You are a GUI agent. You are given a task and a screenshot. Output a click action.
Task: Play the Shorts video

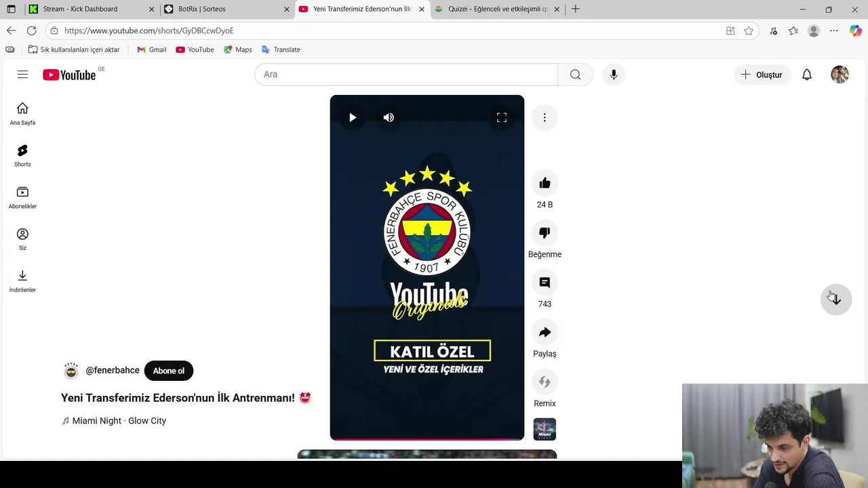pos(353,117)
